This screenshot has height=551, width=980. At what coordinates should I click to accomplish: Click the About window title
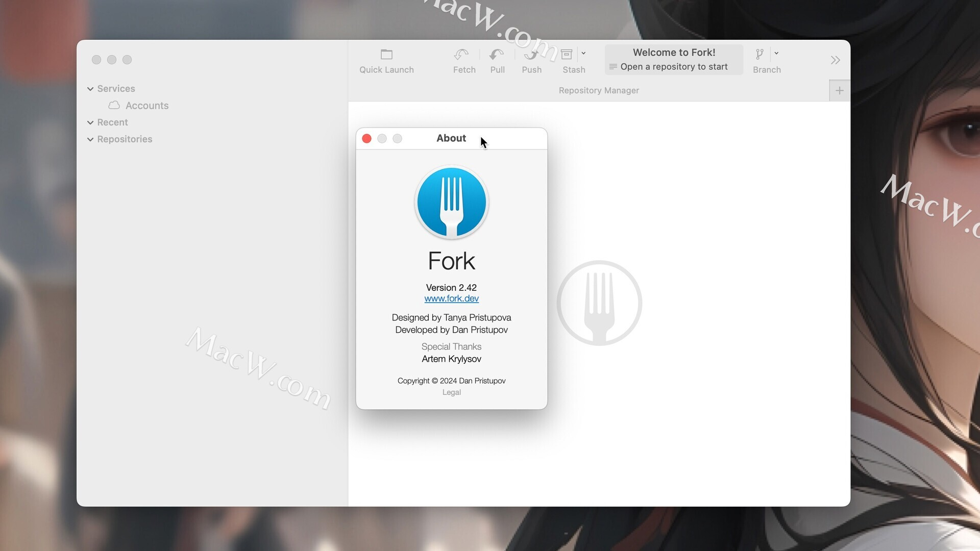point(451,138)
